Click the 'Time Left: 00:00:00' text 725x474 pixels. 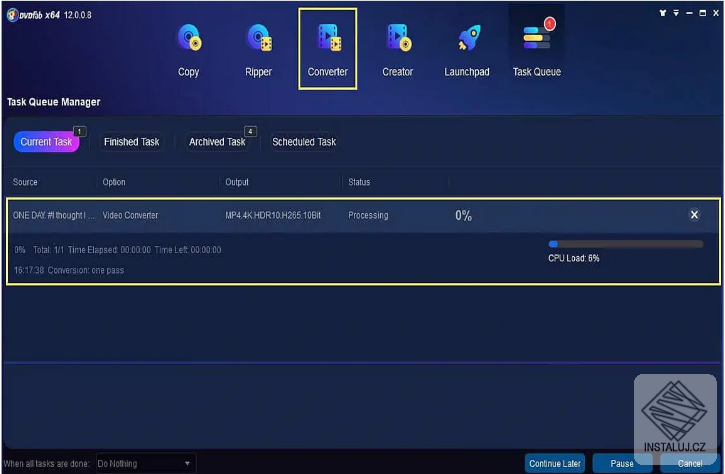tap(188, 250)
